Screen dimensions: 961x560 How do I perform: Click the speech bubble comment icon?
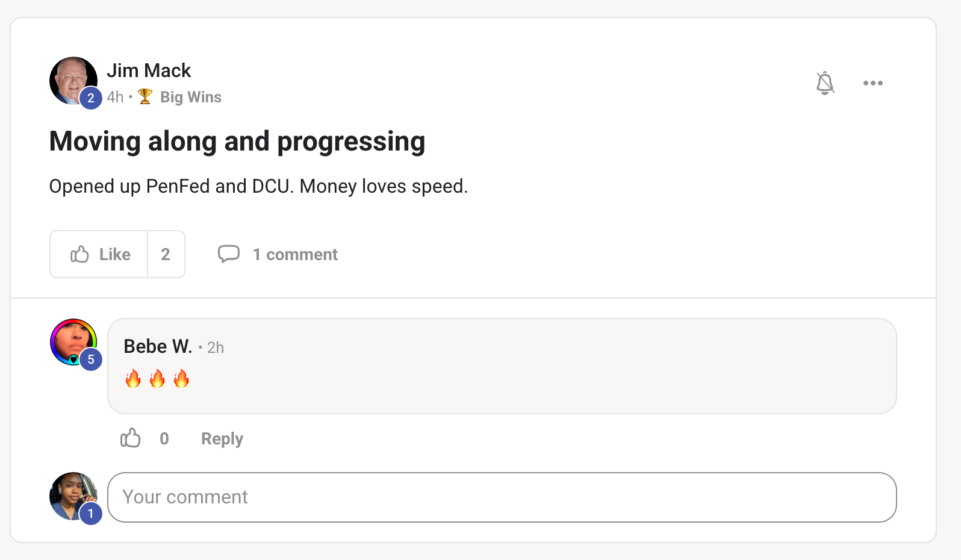pos(229,254)
